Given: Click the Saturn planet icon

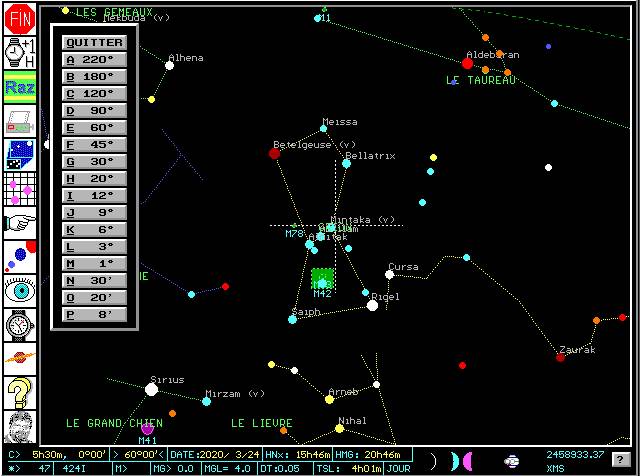Looking at the screenshot, I should pyautogui.click(x=20, y=359).
